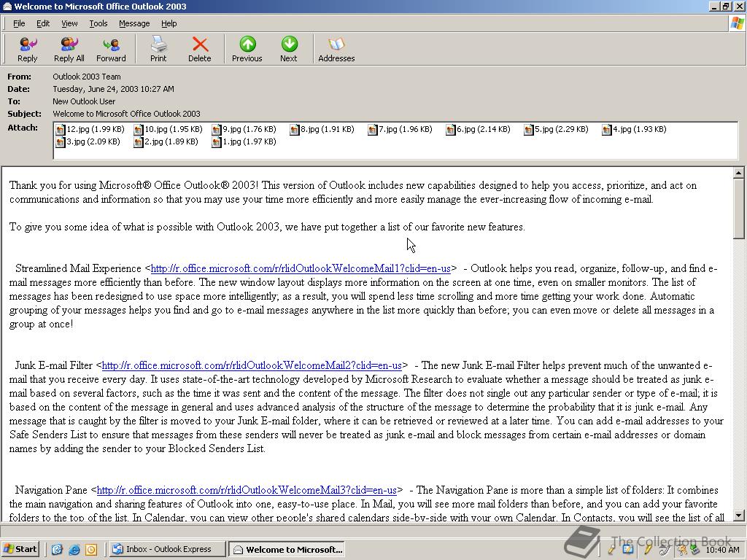
Task: Open the View menu
Action: coord(69,23)
